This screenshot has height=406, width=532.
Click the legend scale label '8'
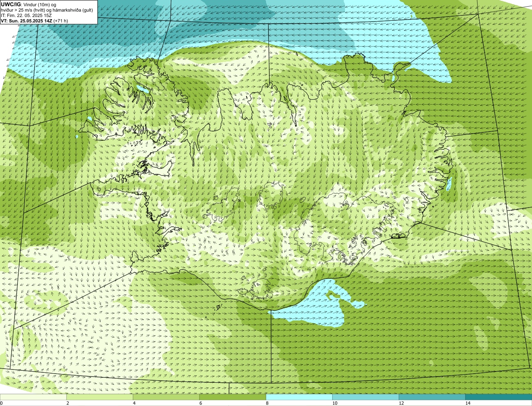tap(267, 403)
